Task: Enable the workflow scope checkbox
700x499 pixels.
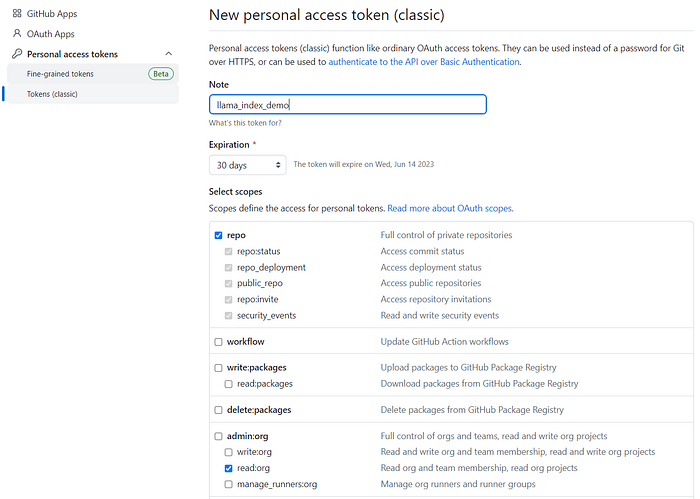Action: click(218, 342)
